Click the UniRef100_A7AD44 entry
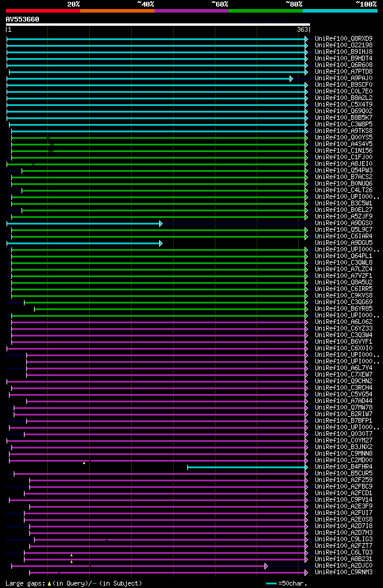The image size is (383, 588). tap(344, 402)
